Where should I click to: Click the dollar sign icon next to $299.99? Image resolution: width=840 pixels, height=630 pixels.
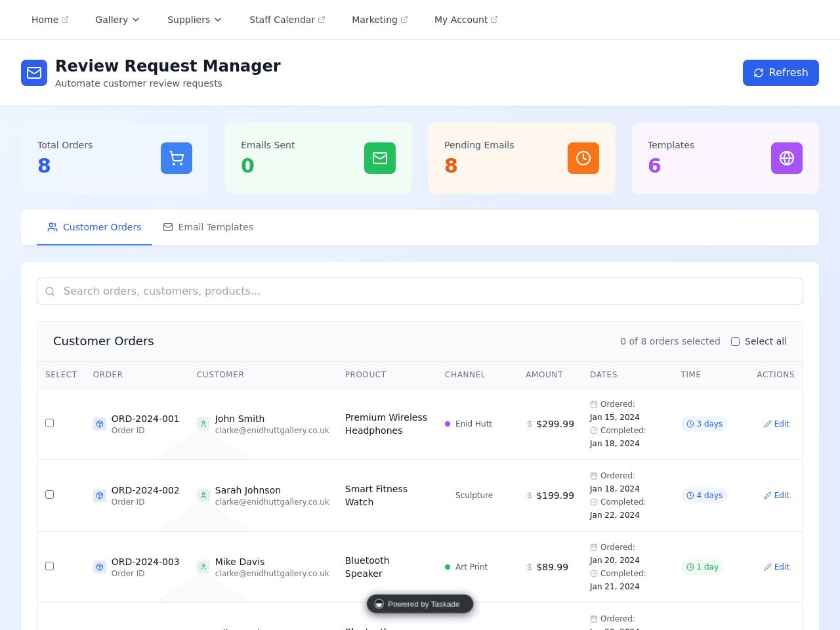pos(530,424)
